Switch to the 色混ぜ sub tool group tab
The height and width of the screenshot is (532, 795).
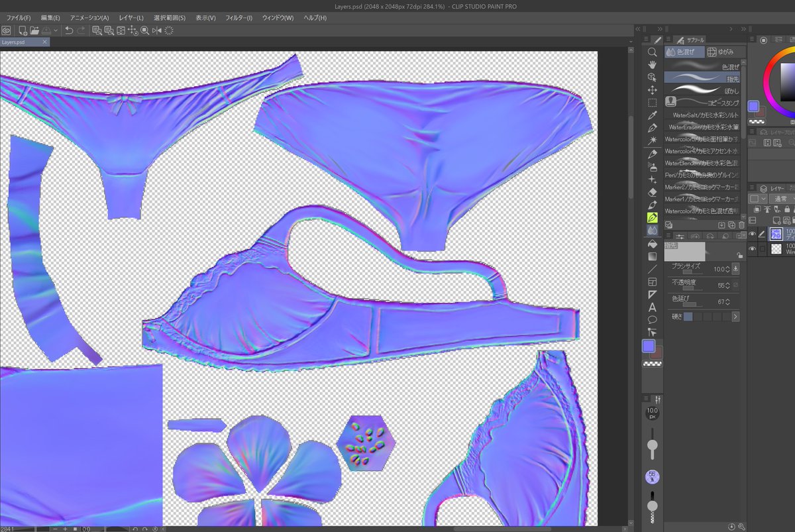coord(684,52)
